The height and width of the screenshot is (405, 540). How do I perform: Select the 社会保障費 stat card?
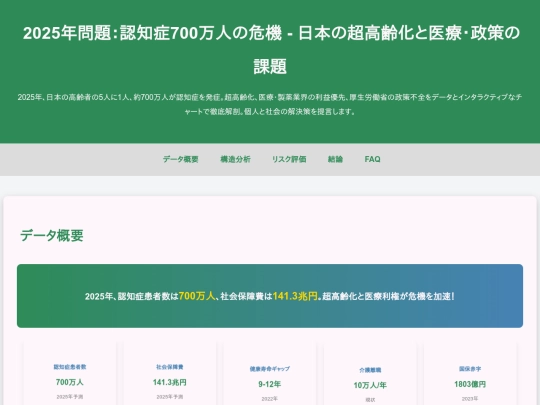click(x=170, y=374)
